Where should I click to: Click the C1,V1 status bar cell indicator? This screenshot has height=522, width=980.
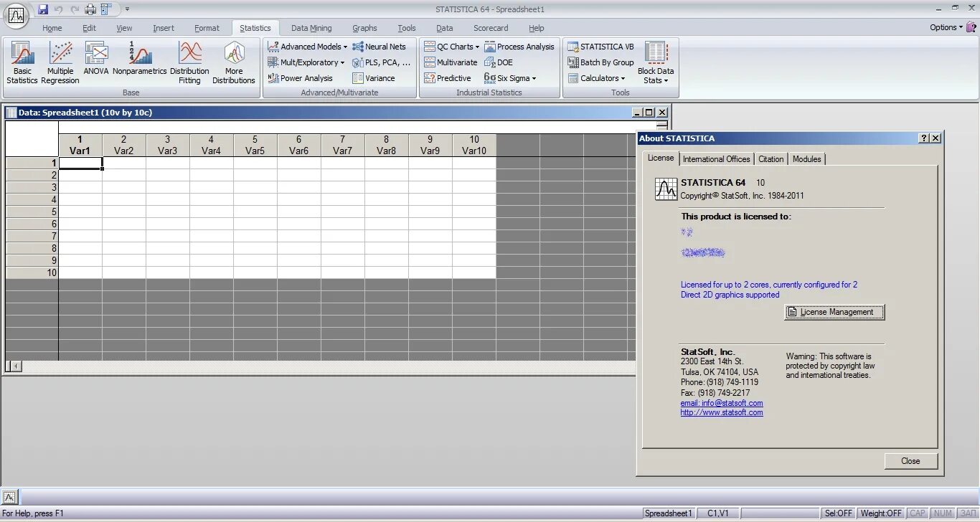tap(717, 513)
